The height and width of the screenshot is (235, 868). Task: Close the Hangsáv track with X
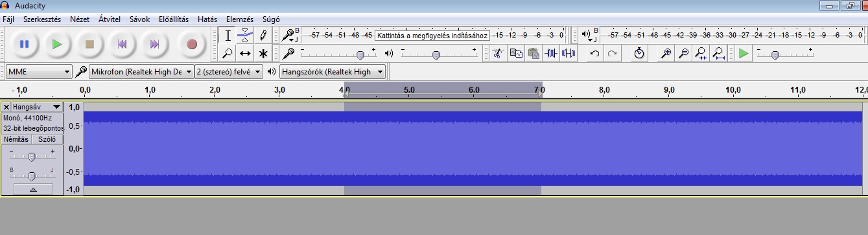(x=6, y=107)
